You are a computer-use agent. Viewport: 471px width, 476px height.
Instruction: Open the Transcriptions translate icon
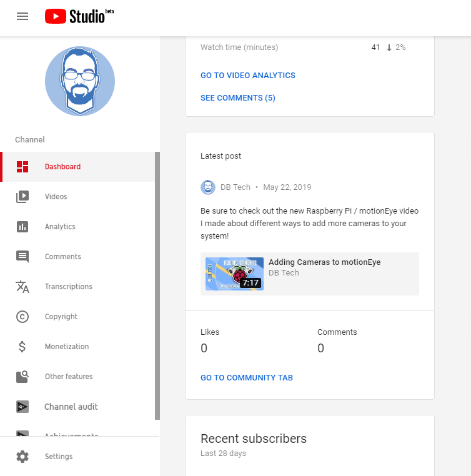(x=22, y=287)
